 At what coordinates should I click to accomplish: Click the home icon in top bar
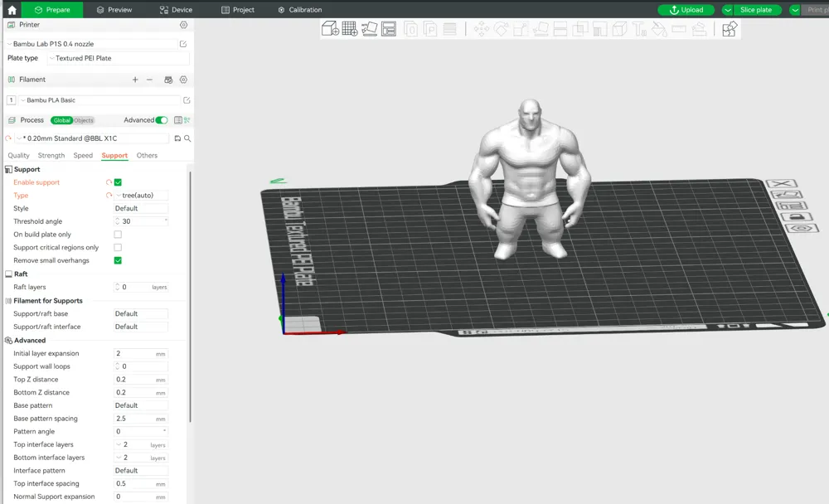pos(12,9)
